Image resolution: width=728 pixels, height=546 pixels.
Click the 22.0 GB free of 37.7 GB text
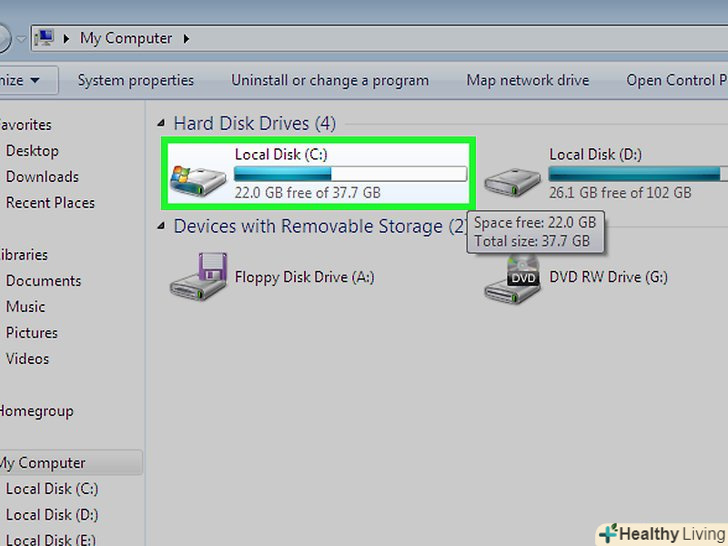click(307, 193)
